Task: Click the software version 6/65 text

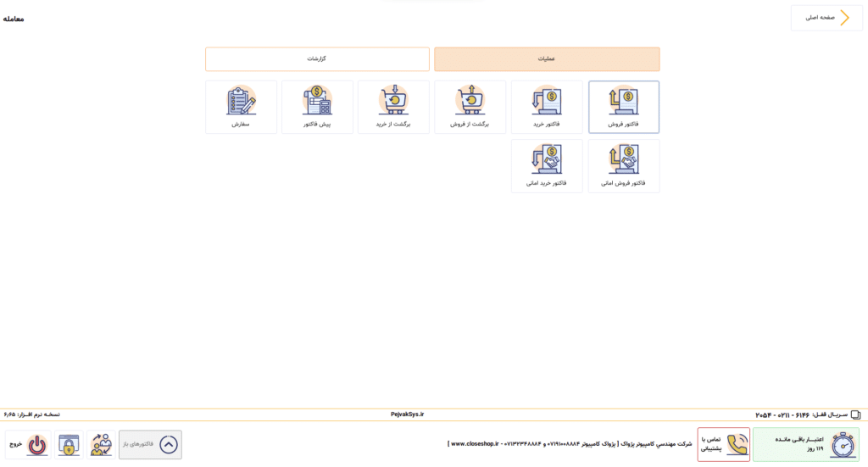Action: point(31,414)
